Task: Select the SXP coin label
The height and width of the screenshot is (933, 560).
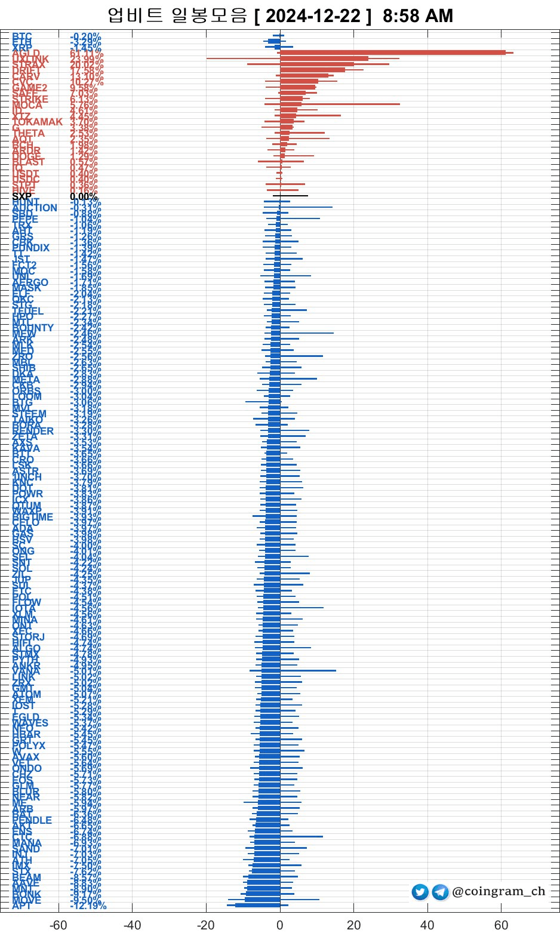Action: pos(22,196)
